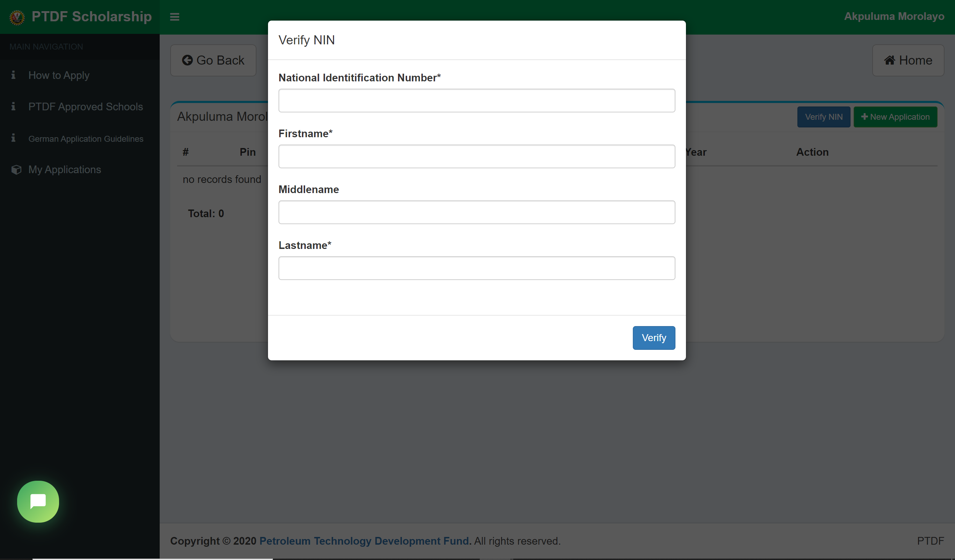Open the Akpuluma Morolayo account menu

[x=894, y=16]
